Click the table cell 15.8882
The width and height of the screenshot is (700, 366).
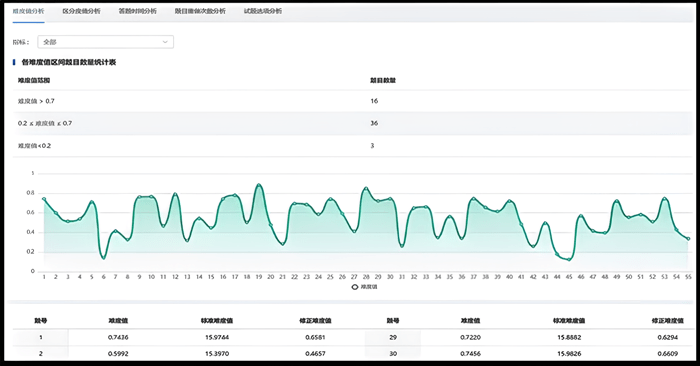pyautogui.click(x=569, y=337)
